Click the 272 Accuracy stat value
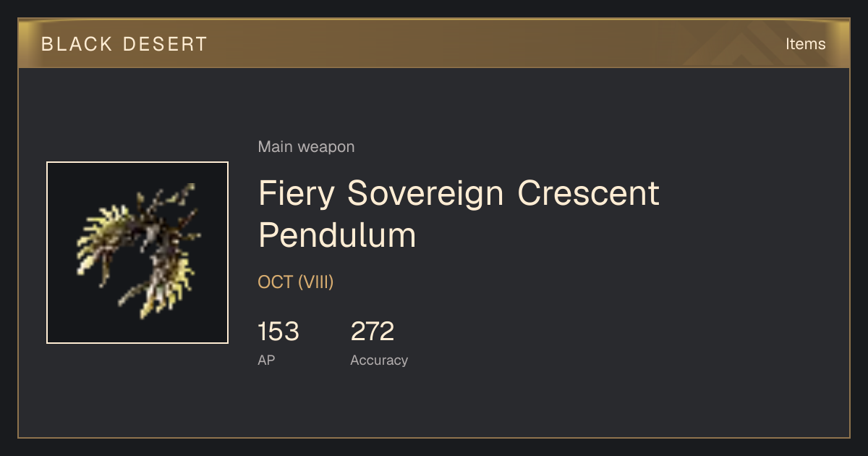The height and width of the screenshot is (456, 868). pos(373,332)
